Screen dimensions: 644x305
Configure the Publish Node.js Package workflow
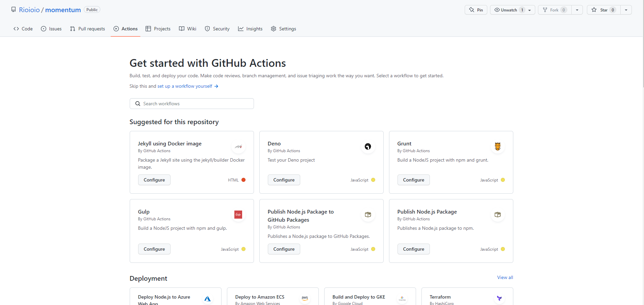(x=414, y=249)
